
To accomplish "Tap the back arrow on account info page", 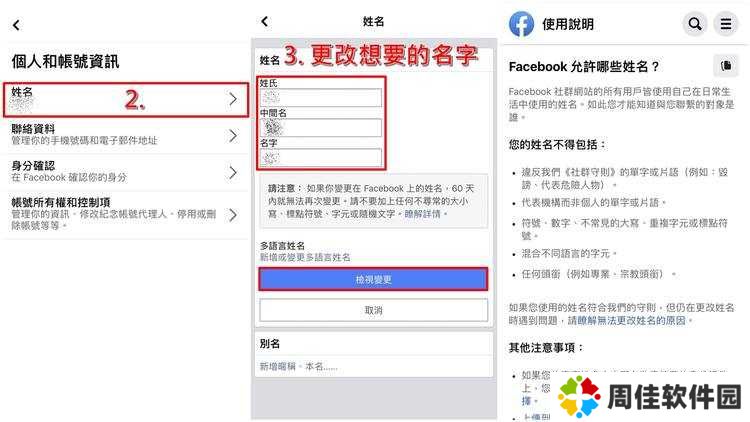I will (x=17, y=25).
